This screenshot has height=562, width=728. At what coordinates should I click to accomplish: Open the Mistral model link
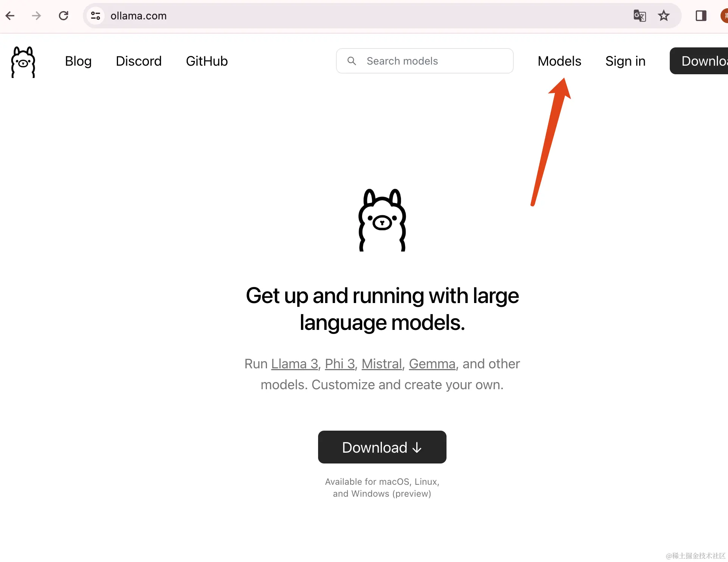coord(382,364)
